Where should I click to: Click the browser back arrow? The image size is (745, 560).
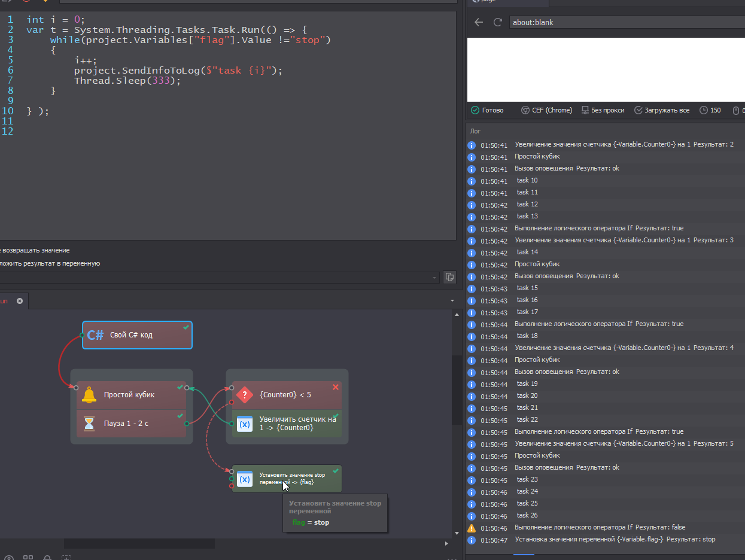coord(478,22)
